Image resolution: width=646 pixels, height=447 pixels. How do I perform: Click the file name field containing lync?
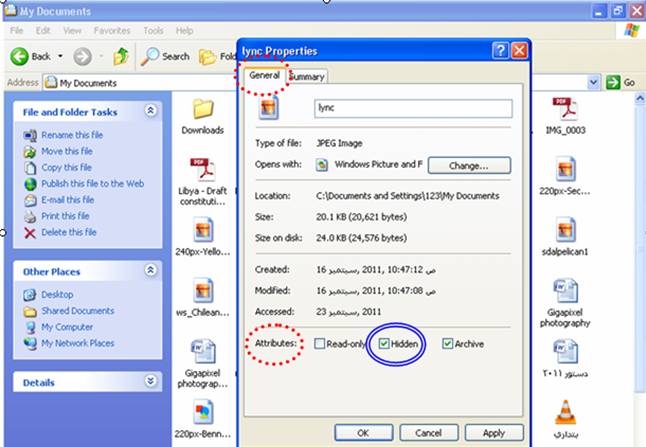pos(413,108)
